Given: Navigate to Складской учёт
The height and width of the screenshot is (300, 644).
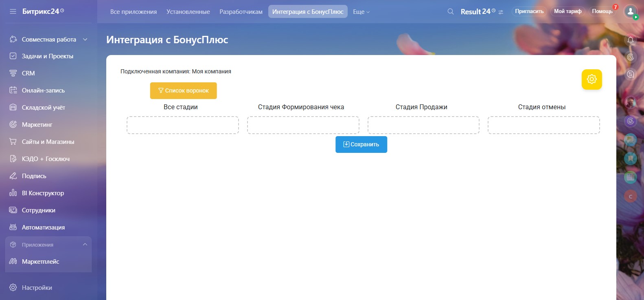Looking at the screenshot, I should [44, 108].
